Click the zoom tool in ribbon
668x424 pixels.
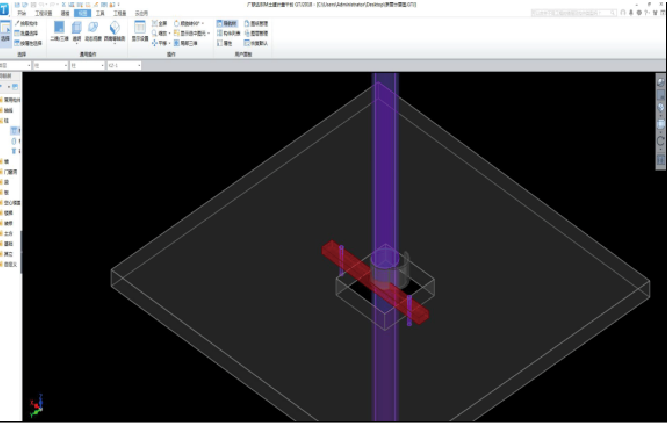tap(159, 33)
